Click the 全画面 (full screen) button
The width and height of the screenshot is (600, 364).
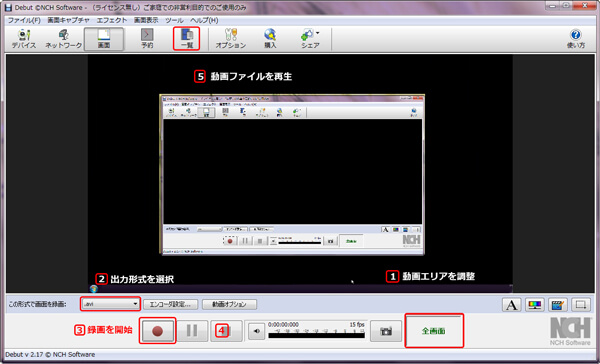point(434,331)
